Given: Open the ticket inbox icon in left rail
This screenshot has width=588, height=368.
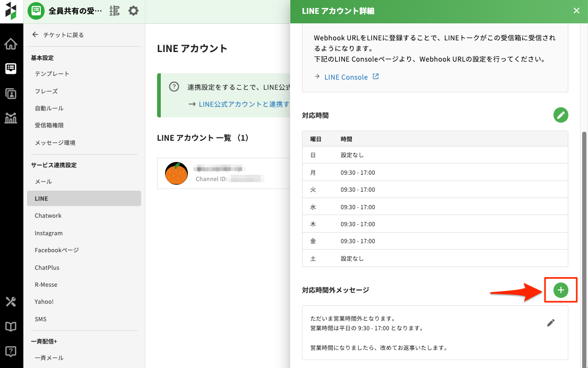Looking at the screenshot, I should coord(11,69).
